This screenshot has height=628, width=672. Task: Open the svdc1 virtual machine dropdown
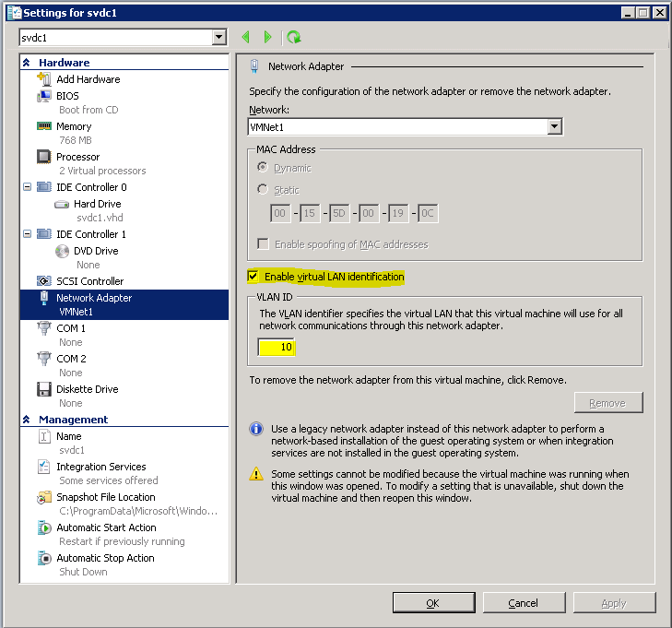coord(219,37)
